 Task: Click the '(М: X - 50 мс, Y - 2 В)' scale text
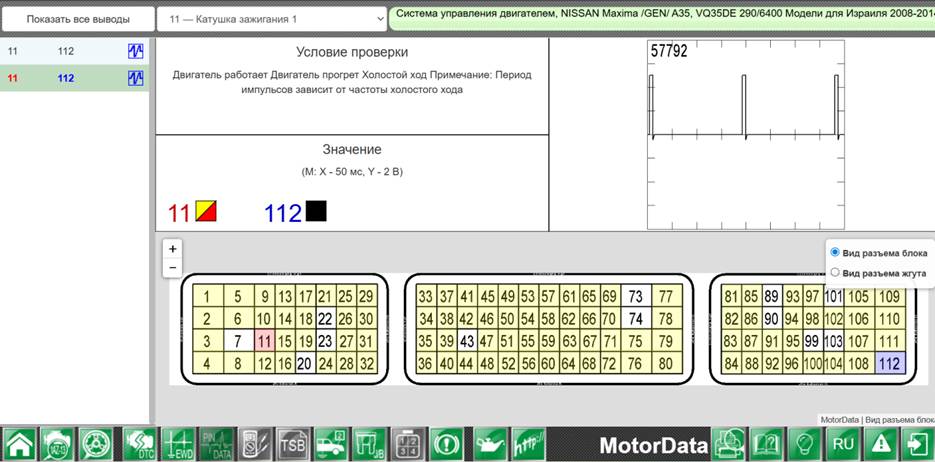pos(352,172)
